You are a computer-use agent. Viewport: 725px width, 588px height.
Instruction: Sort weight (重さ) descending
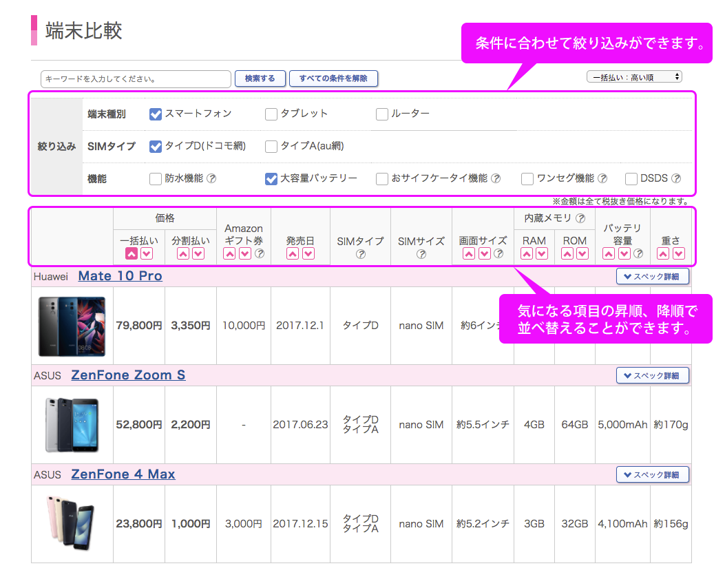coord(679,253)
